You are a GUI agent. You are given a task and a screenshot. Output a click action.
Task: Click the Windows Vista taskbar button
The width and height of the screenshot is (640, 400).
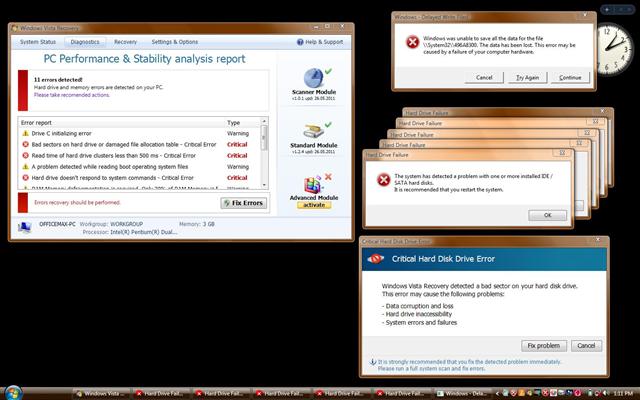(102, 393)
